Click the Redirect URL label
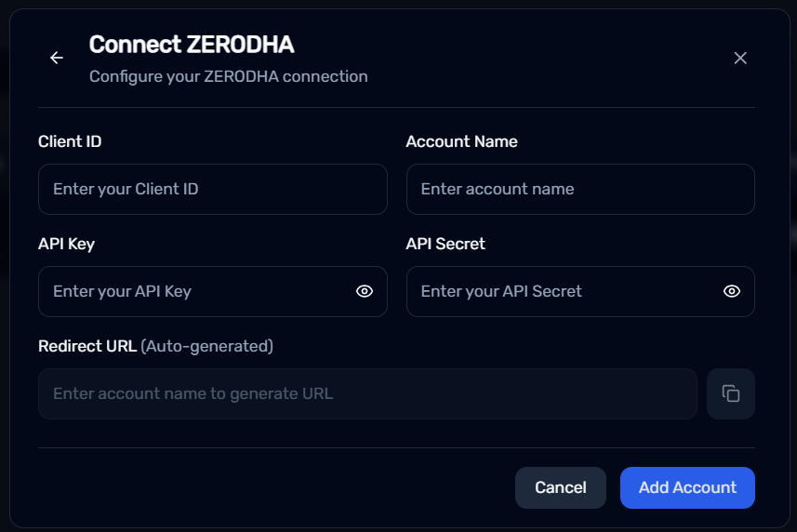Screen dimensions: 797x532 (x=87, y=346)
